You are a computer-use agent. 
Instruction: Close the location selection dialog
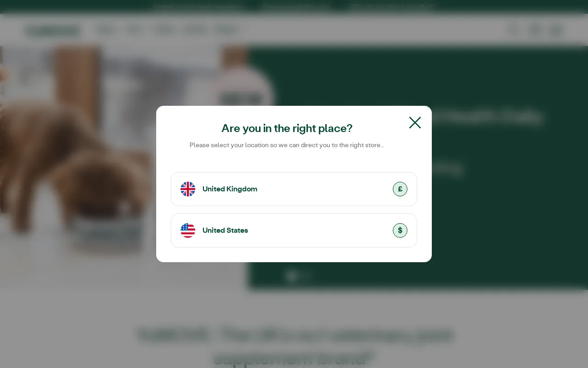(x=415, y=123)
